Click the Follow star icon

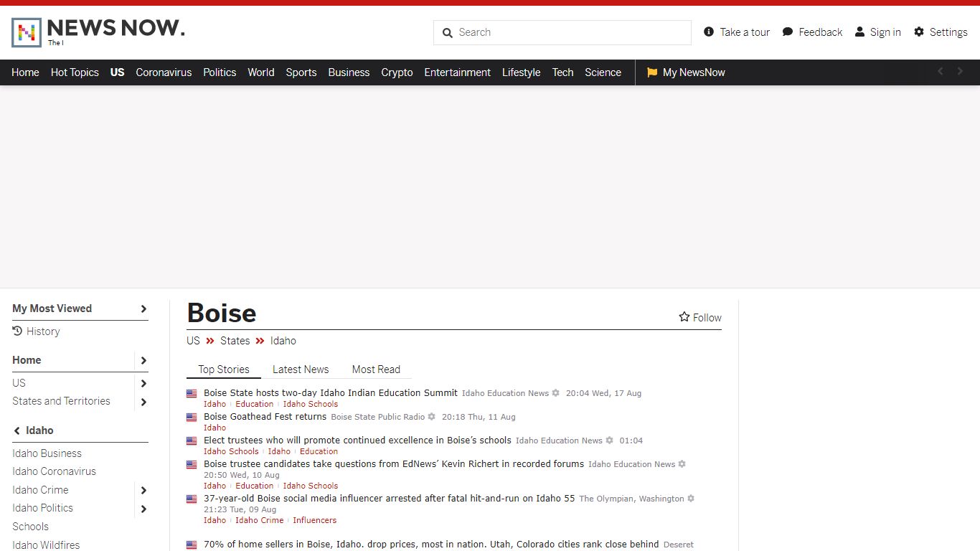(x=684, y=317)
